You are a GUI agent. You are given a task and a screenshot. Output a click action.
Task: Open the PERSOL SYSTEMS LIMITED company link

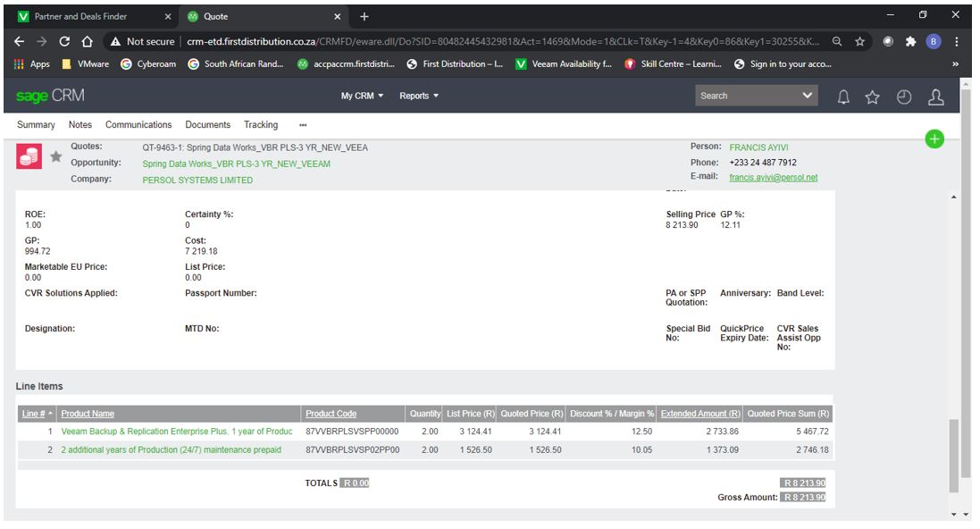197,181
